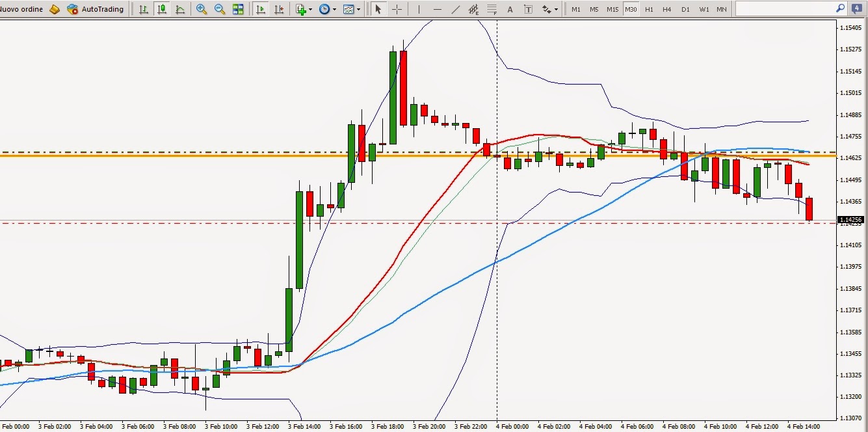Click the 3 Feb 14:00 time label

coord(304,427)
